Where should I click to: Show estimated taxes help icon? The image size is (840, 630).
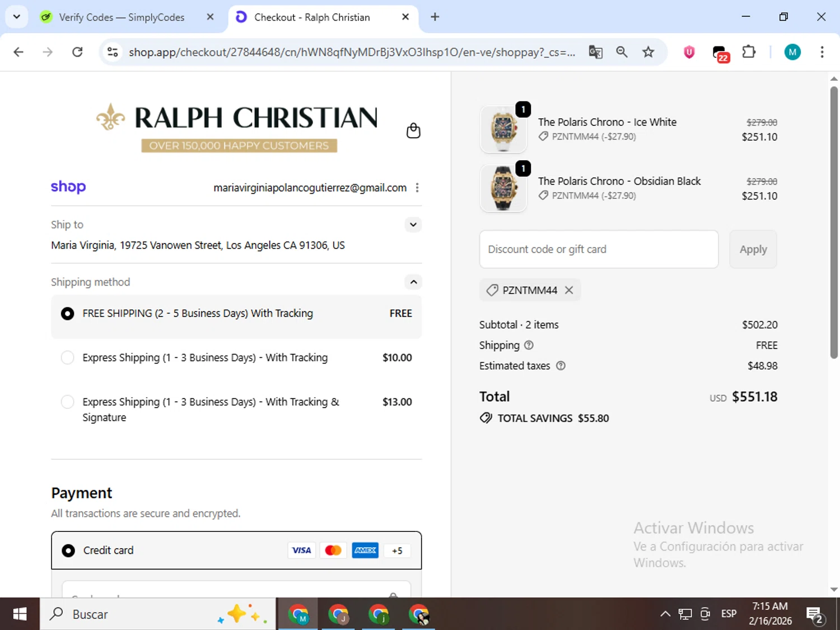[561, 366]
